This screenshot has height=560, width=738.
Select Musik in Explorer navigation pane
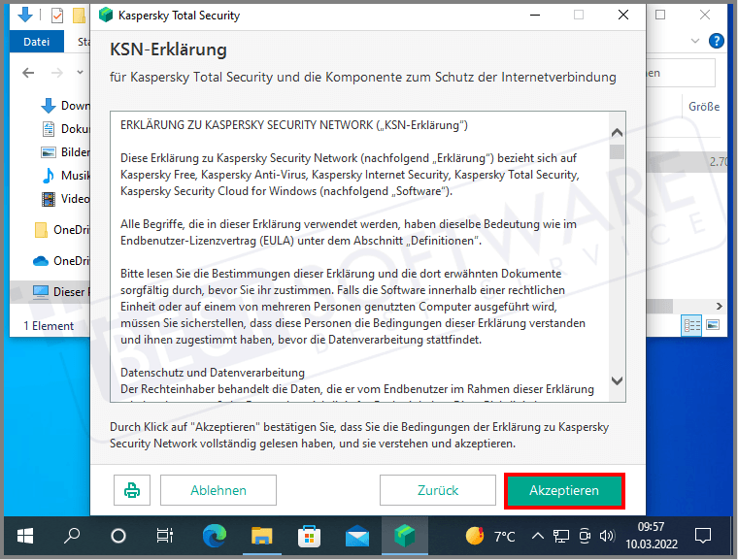pos(65,176)
